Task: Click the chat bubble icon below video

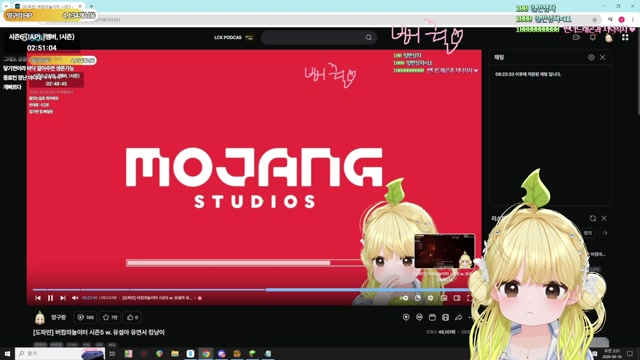Action: pos(419,317)
